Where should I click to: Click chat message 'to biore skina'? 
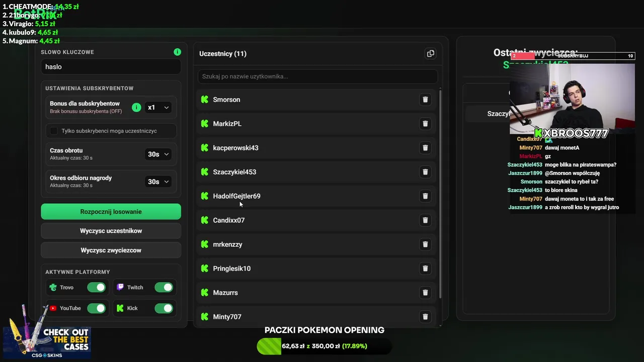pyautogui.click(x=561, y=190)
